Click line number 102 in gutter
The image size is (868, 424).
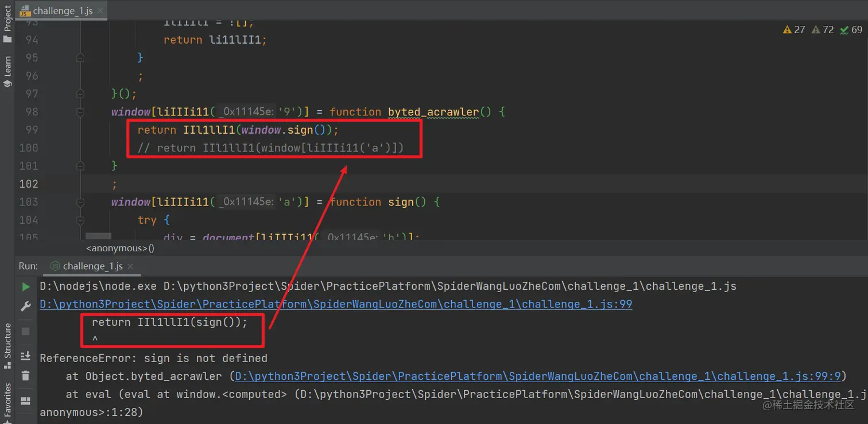click(29, 184)
